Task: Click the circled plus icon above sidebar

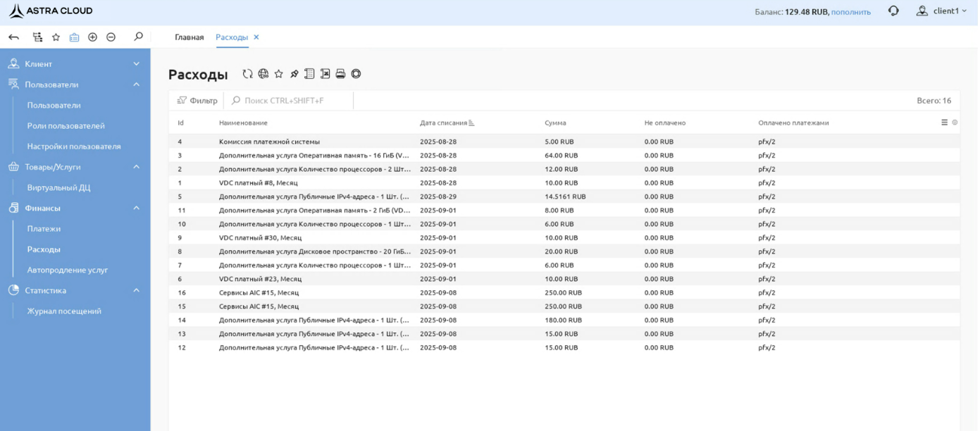Action: click(x=92, y=37)
